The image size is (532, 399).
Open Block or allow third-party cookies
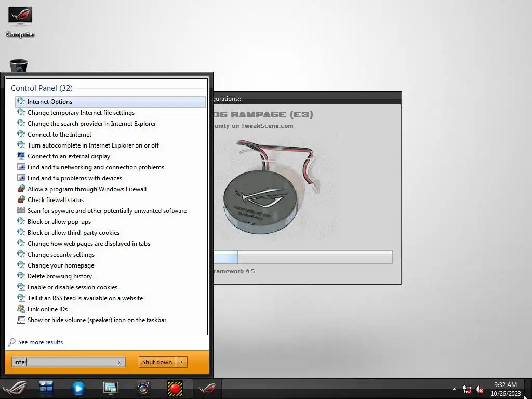tap(110, 233)
